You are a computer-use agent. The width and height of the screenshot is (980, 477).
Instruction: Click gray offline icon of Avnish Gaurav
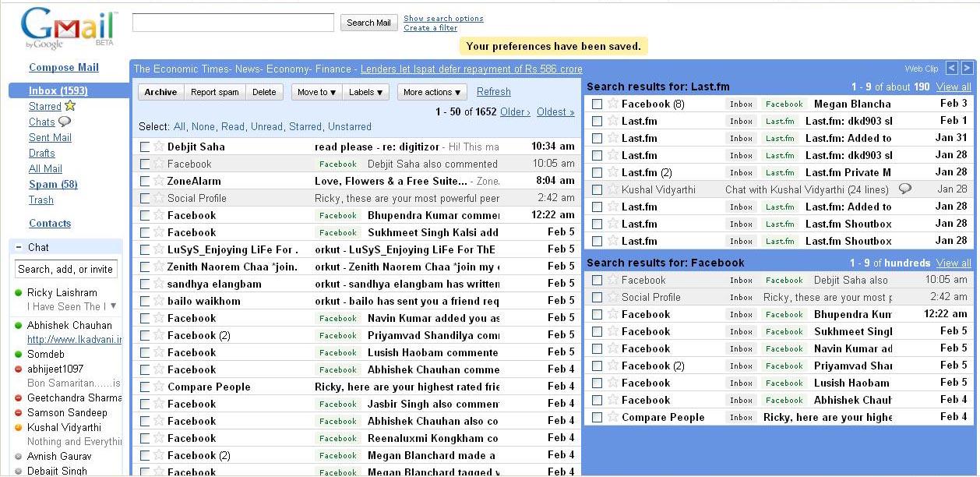[19, 457]
